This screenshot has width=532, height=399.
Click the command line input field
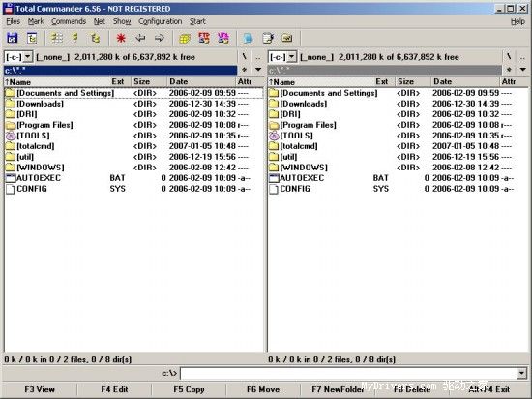point(349,373)
